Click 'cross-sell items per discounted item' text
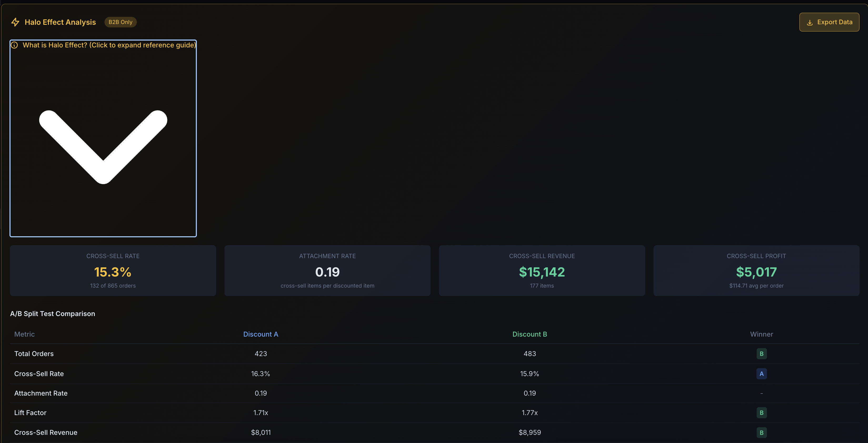 click(x=327, y=286)
